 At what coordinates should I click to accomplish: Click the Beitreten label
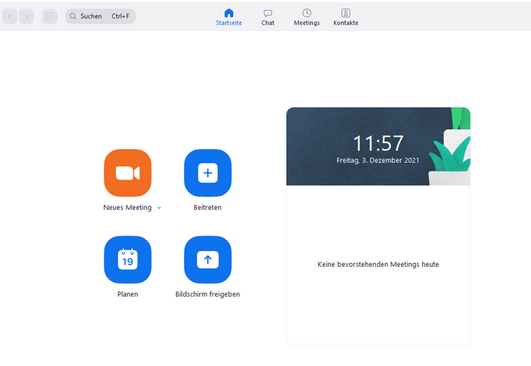click(x=208, y=208)
